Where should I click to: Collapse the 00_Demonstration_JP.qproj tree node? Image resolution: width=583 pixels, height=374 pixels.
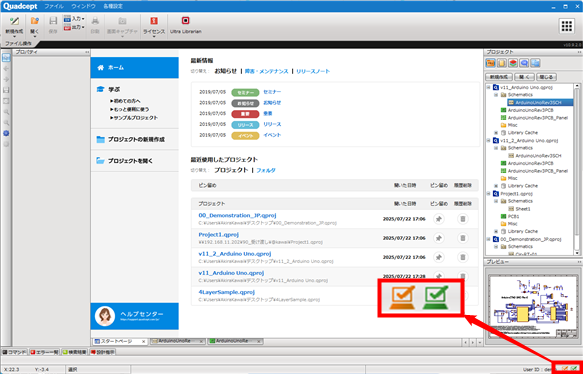(x=489, y=239)
